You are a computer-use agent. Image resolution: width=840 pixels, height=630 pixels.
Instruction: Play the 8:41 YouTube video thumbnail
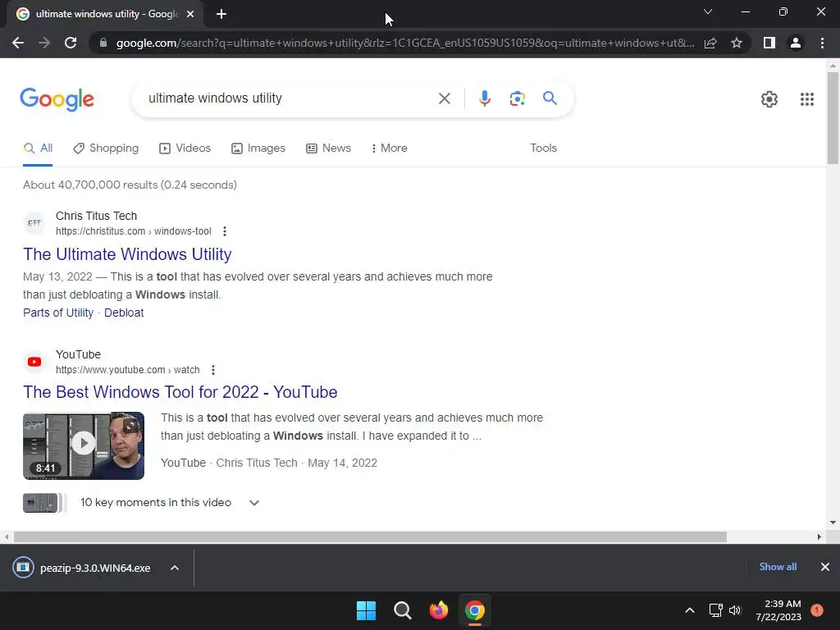84,445
